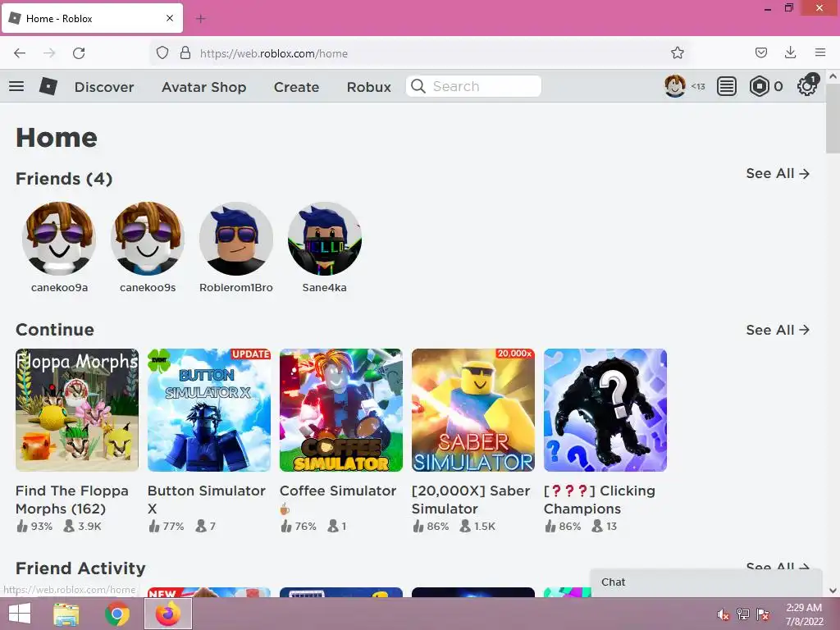Click the scrollbar down arrow
This screenshot has width=840, height=630.
(x=833, y=591)
